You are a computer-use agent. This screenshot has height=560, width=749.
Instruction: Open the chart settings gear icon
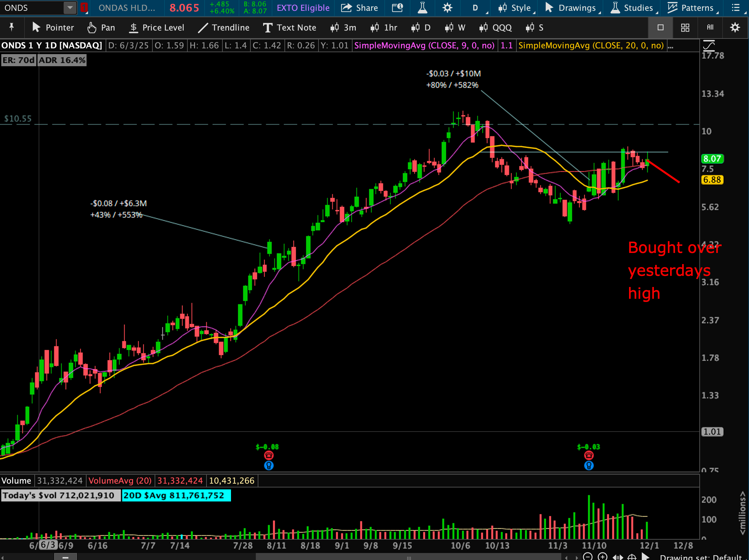pos(447,8)
